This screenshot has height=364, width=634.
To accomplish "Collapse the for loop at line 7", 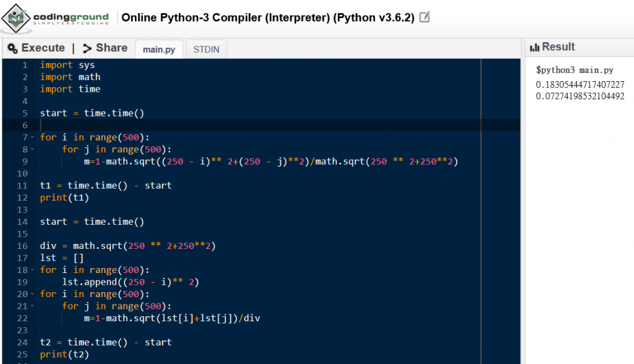I will click(32, 137).
